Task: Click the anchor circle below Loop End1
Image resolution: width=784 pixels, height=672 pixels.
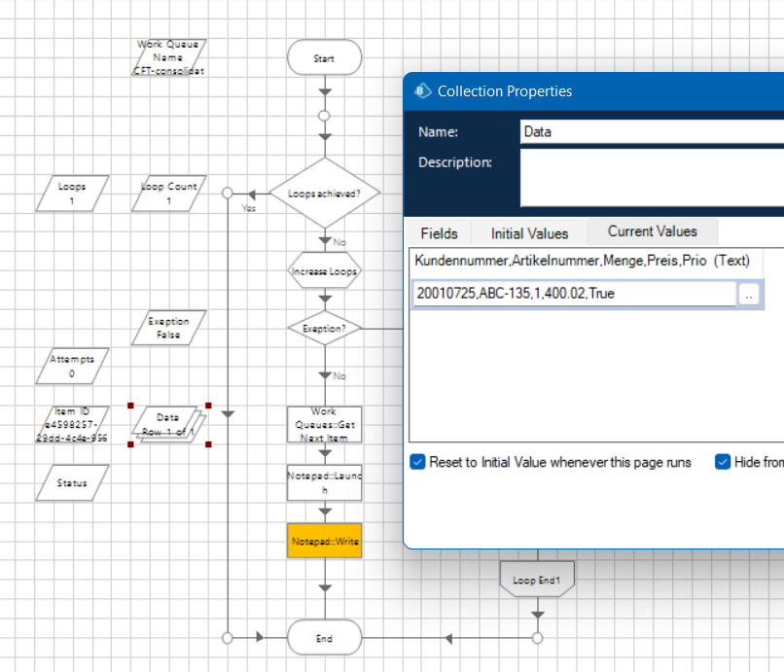Action: pos(538,638)
